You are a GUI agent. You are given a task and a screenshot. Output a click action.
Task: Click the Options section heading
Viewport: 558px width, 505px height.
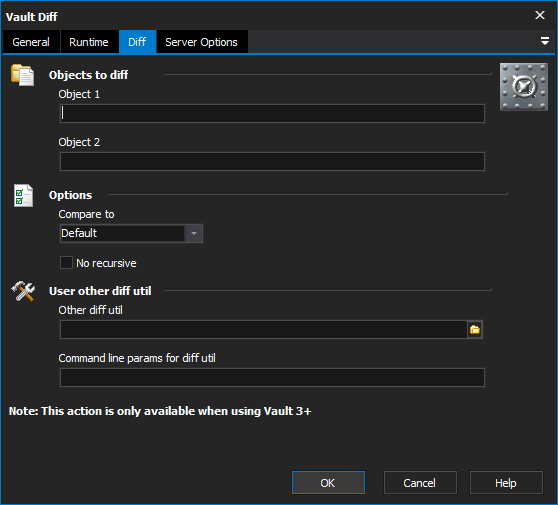click(x=70, y=195)
